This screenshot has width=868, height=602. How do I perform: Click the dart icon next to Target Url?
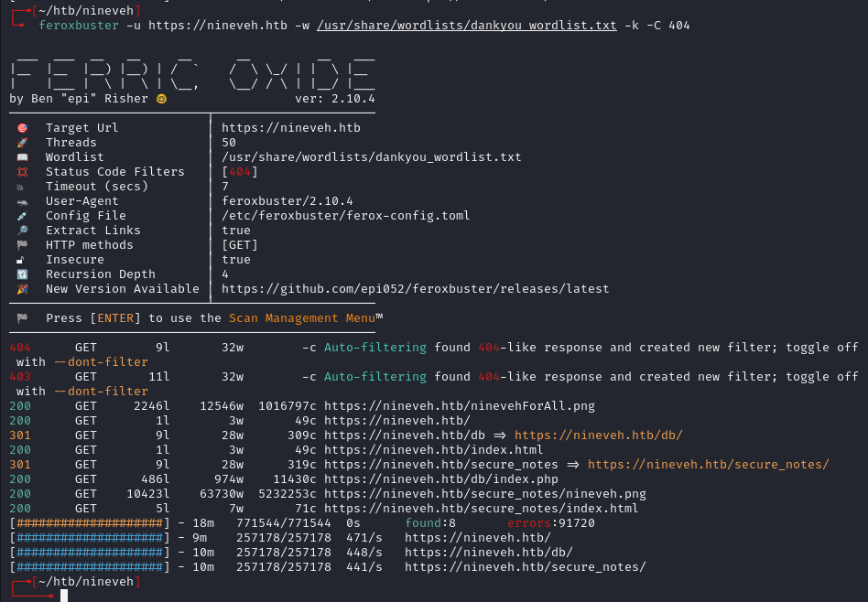[23, 127]
